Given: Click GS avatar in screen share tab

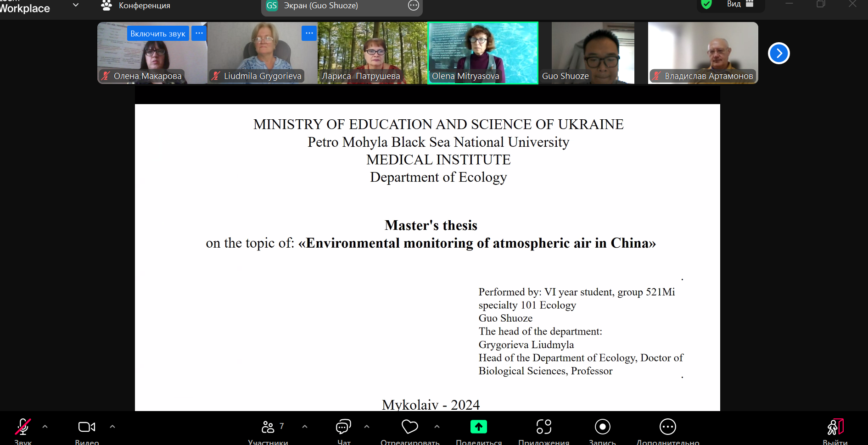Looking at the screenshot, I should pyautogui.click(x=272, y=6).
